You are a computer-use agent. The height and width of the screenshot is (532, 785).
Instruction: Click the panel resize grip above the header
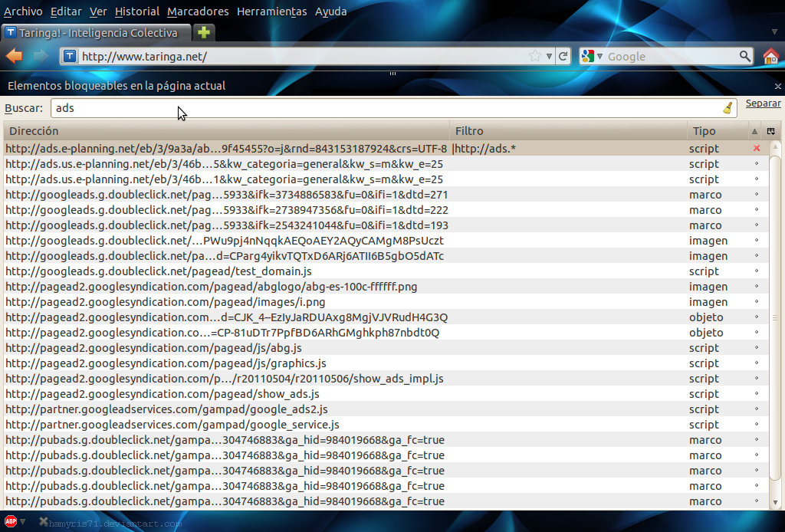[x=392, y=74]
